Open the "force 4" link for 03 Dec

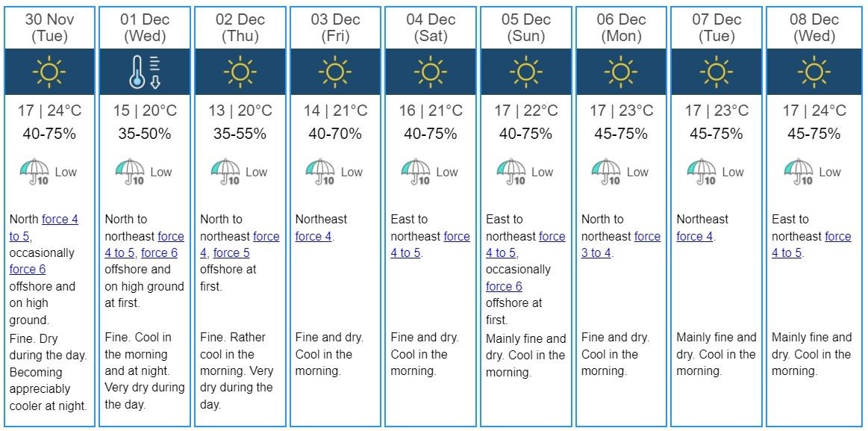[313, 236]
